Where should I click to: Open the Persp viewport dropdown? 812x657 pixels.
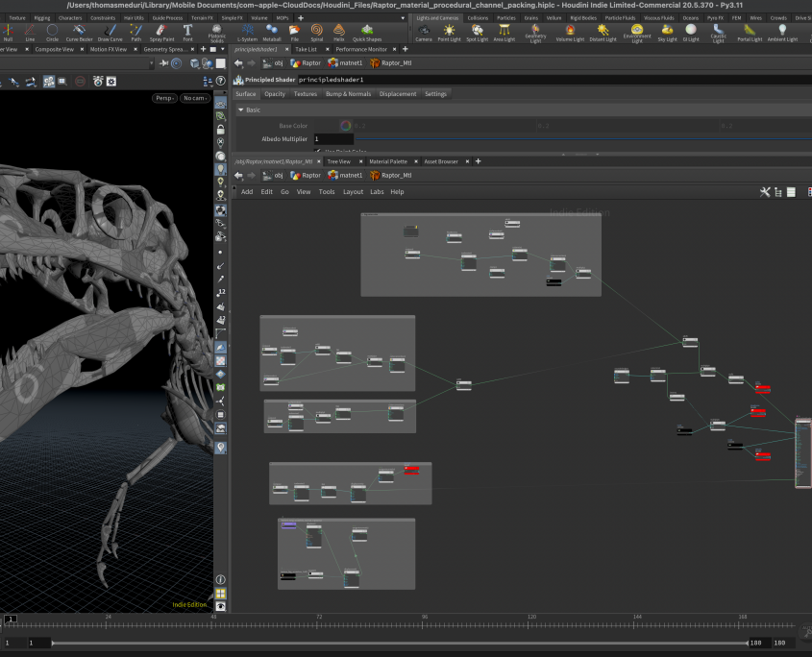tap(165, 98)
